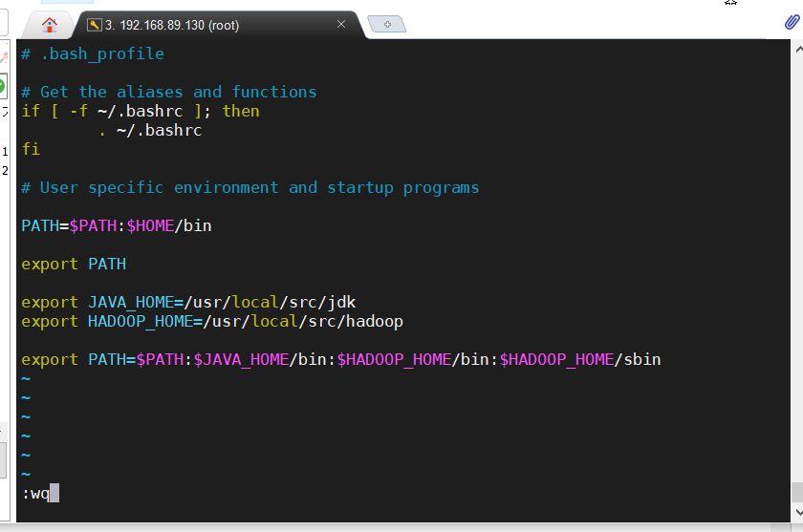Viewport: 803px width, 532px height.
Task: Click the scrollbar up arrow
Action: [798, 50]
